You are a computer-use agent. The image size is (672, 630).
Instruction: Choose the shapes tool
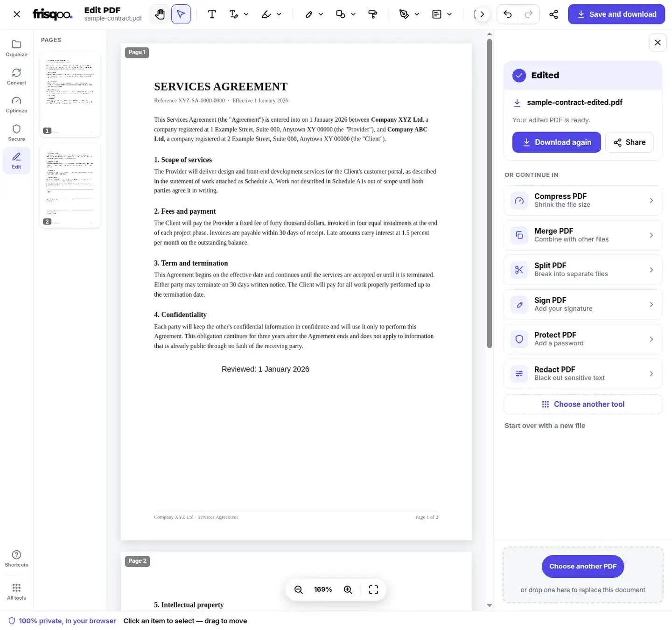coord(341,14)
